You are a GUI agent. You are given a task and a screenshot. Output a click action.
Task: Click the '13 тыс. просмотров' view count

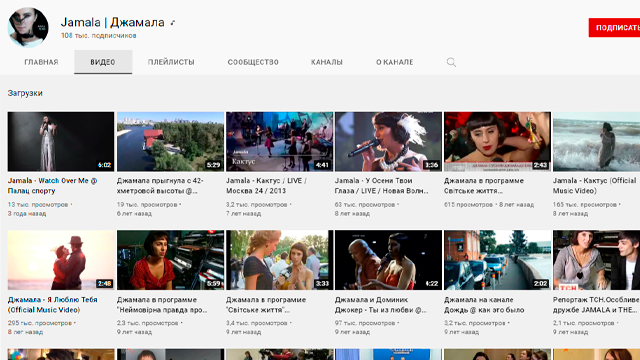point(38,204)
